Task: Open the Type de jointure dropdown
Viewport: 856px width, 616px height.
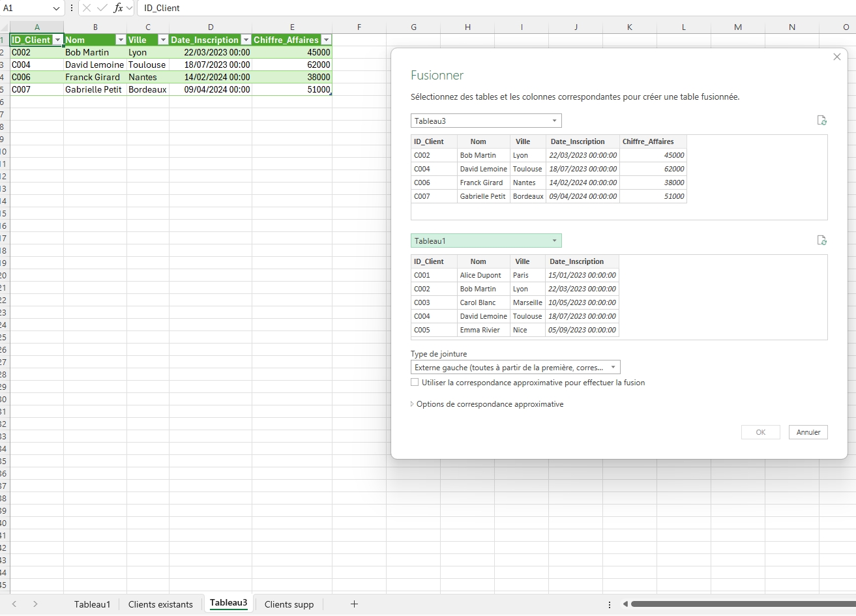Action: 515,368
